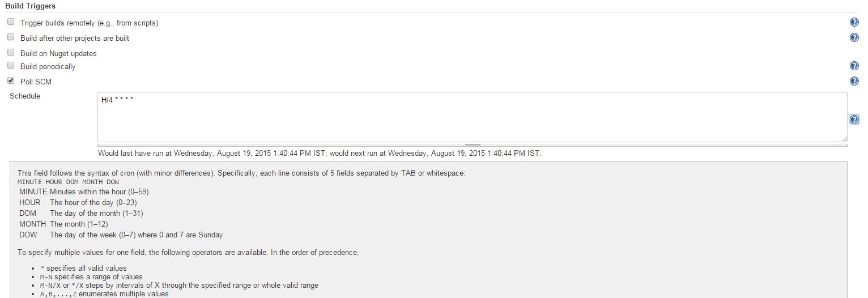Enable the Trigger builds remotely checkbox
This screenshot has width=868, height=298.
11,22
